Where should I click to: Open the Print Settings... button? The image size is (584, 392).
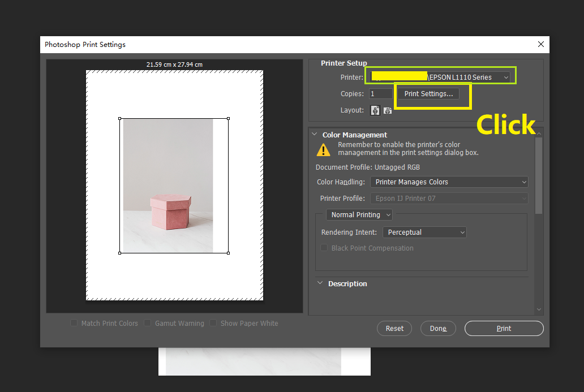click(x=428, y=94)
